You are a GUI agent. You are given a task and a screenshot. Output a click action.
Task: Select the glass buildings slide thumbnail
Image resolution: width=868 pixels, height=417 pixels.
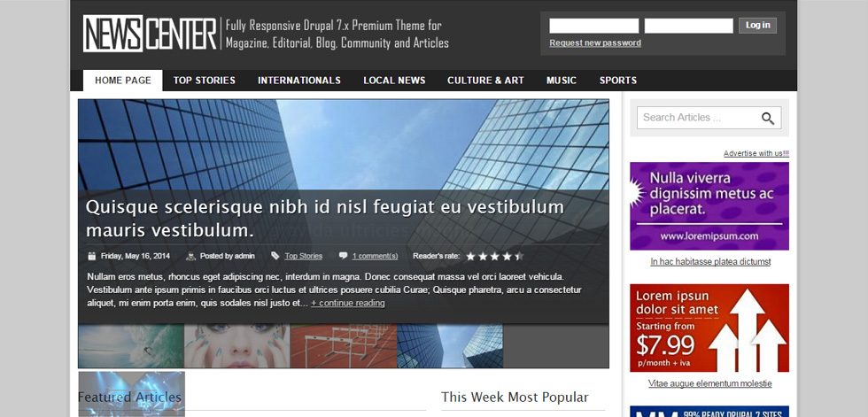pyautogui.click(x=450, y=345)
